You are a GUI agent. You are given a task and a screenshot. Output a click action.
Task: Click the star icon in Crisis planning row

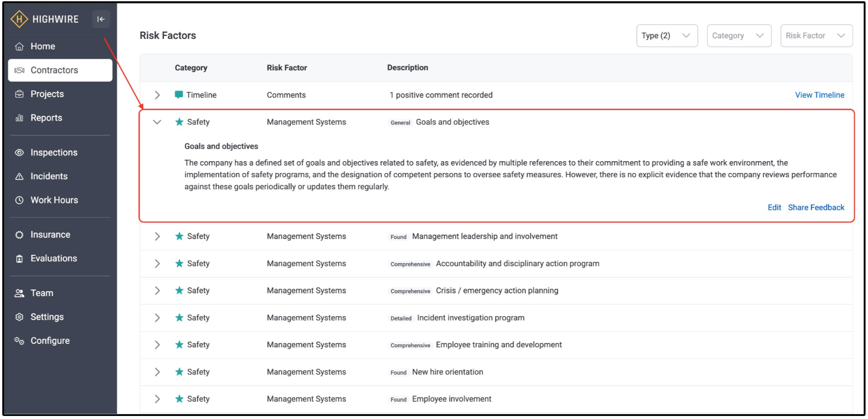tap(179, 290)
